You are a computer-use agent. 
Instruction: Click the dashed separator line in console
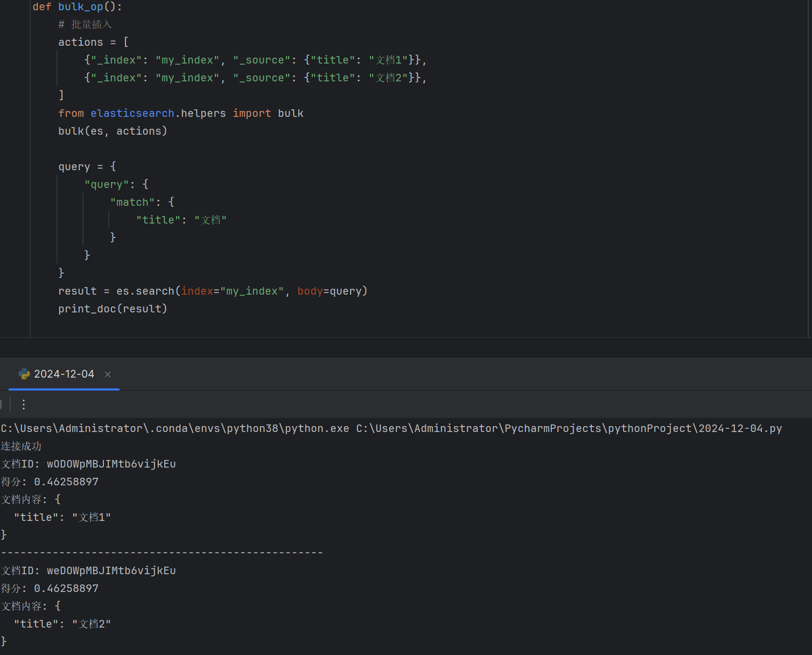tap(162, 552)
